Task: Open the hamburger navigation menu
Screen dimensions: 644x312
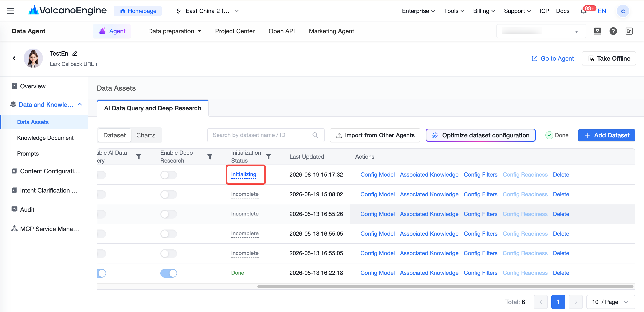Action: pos(11,11)
